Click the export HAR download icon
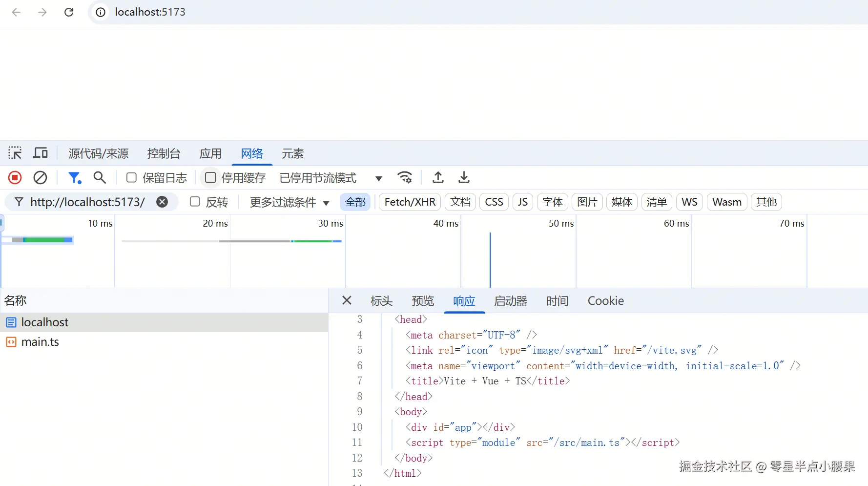 464,178
